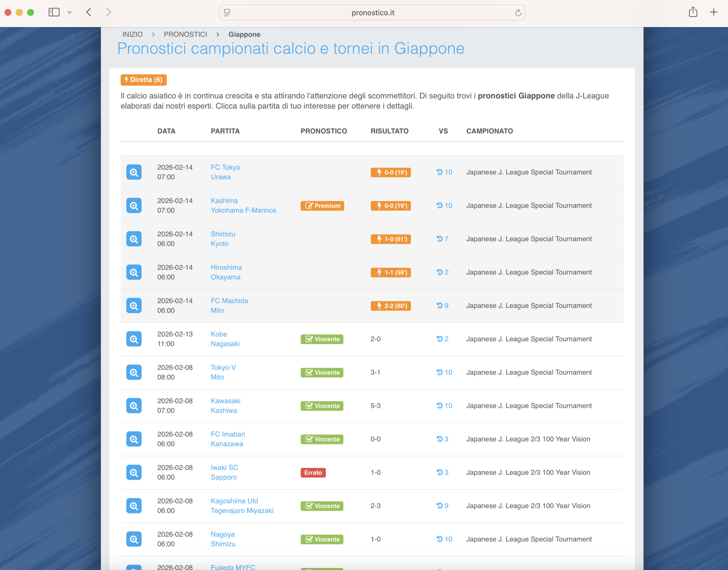Go back to previous page
Viewport: 728px width, 570px height.
pyautogui.click(x=89, y=12)
